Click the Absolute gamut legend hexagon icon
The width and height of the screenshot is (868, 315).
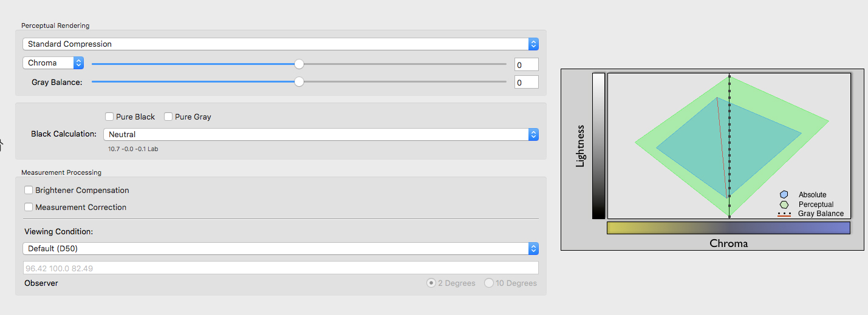(784, 195)
